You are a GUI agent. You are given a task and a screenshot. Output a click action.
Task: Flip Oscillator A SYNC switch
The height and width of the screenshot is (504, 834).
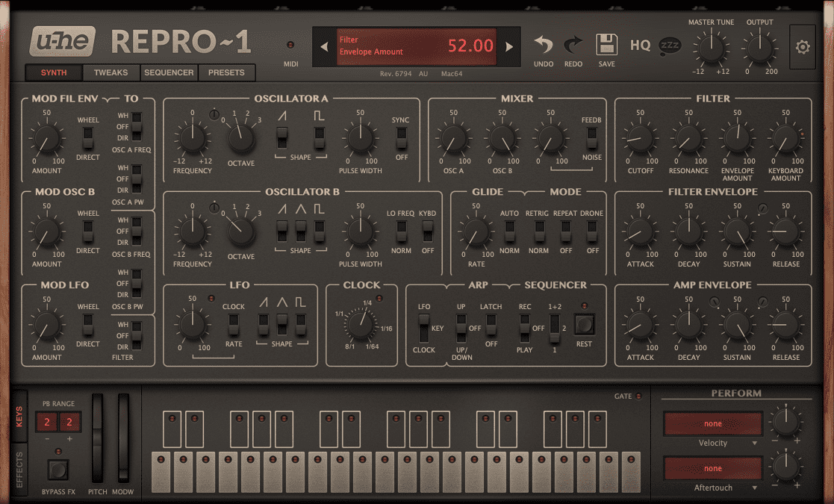click(x=401, y=137)
